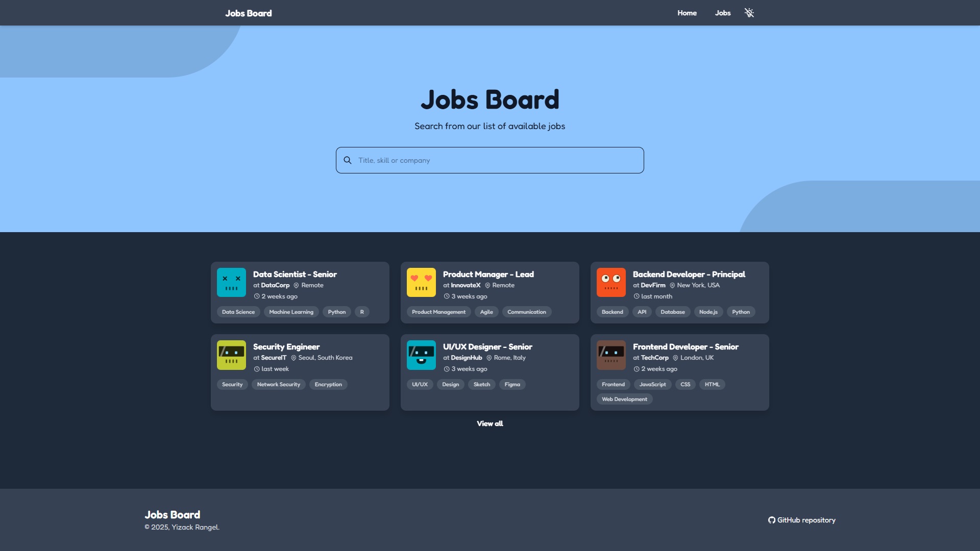Click the SecureIT lime green avatar
The image size is (980, 551).
[231, 355]
